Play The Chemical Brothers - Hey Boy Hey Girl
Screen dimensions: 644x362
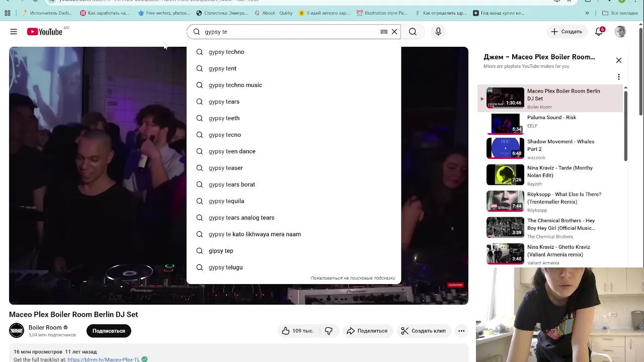coord(550,228)
